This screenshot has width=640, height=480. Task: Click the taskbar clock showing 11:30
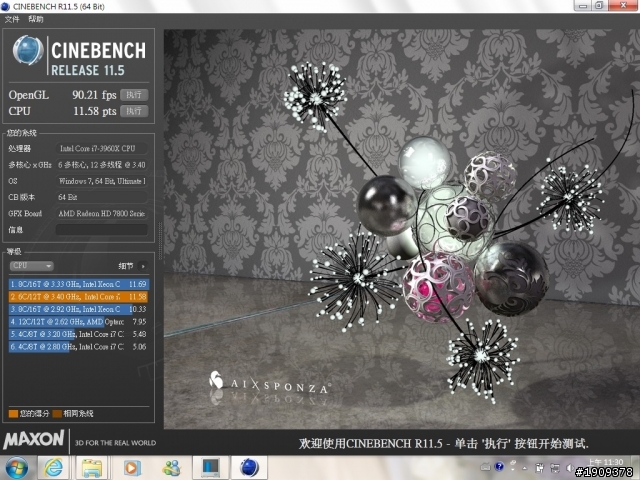[x=607, y=462]
